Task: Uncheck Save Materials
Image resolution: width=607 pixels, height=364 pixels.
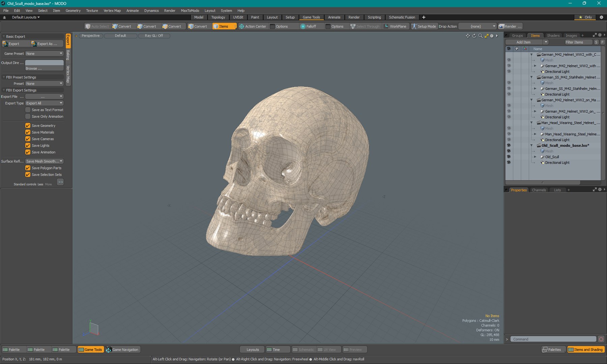Action: tap(28, 132)
